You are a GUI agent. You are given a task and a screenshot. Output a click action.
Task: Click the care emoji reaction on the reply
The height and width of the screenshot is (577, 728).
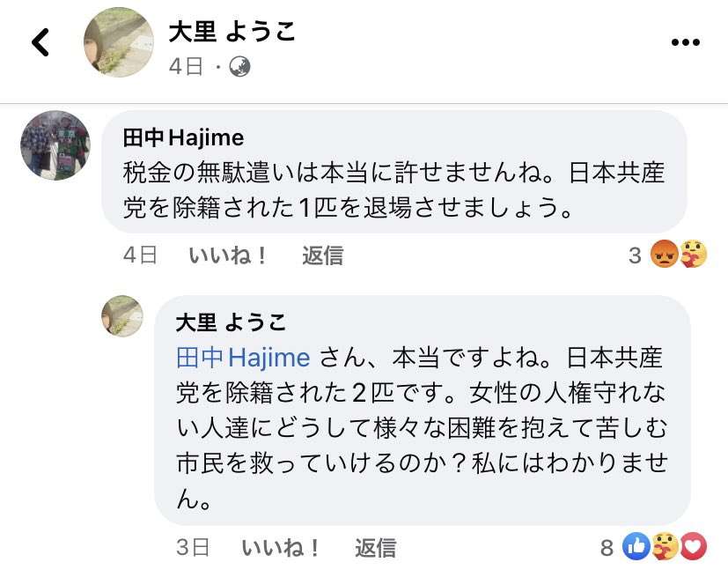click(665, 548)
